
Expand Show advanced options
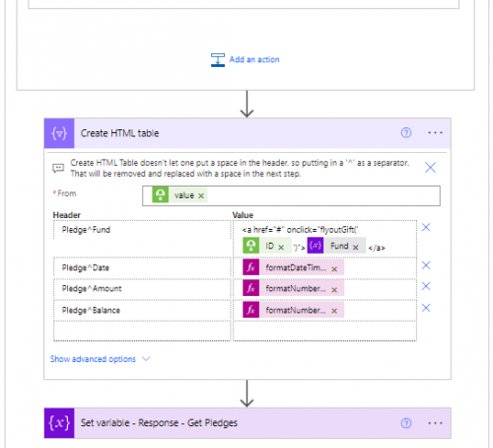tap(93, 359)
